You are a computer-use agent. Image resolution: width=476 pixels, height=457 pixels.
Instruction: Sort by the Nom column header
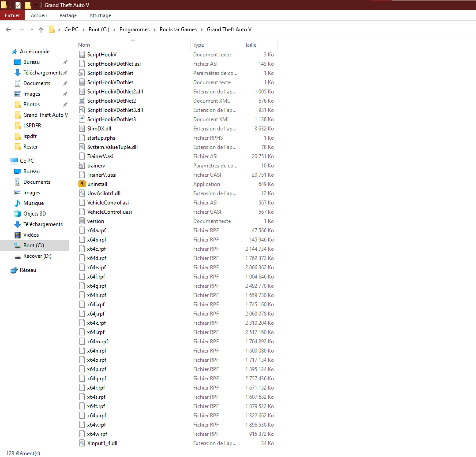(x=84, y=45)
